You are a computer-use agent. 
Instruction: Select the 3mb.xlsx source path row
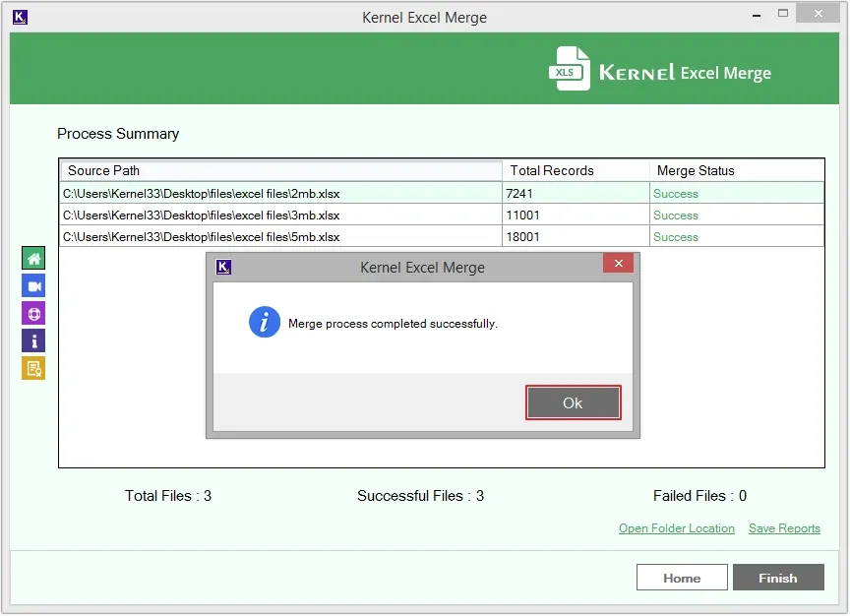280,216
